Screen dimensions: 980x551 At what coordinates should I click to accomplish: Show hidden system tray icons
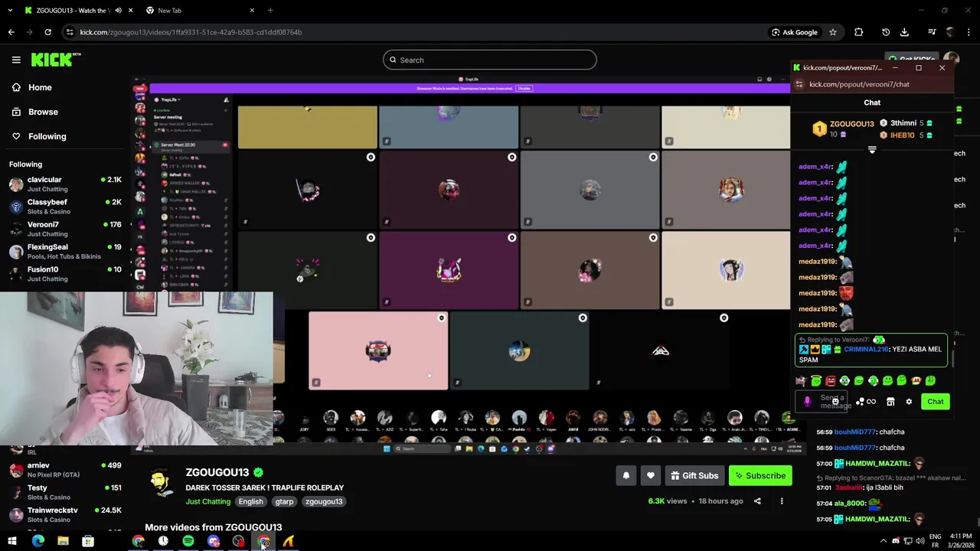883,541
